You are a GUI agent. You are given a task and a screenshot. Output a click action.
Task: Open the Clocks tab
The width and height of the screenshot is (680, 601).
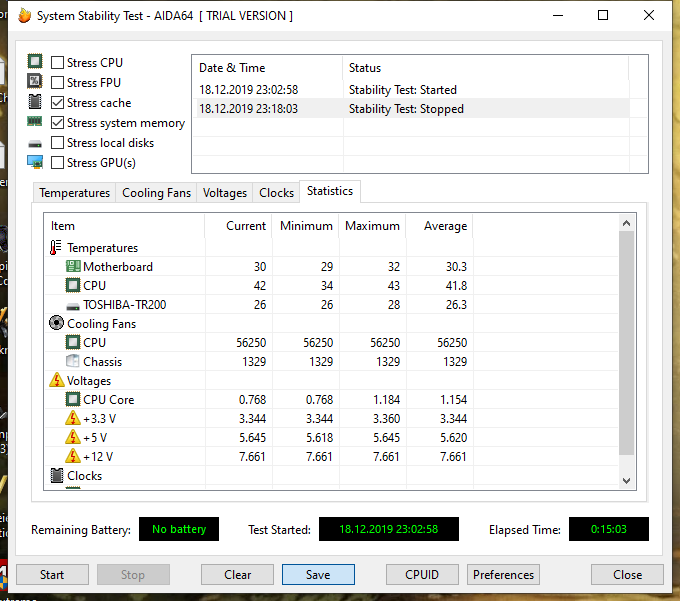click(x=276, y=193)
